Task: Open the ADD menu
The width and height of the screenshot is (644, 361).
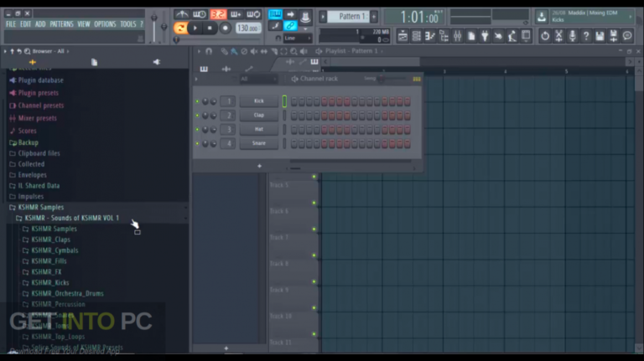Action: click(x=40, y=24)
